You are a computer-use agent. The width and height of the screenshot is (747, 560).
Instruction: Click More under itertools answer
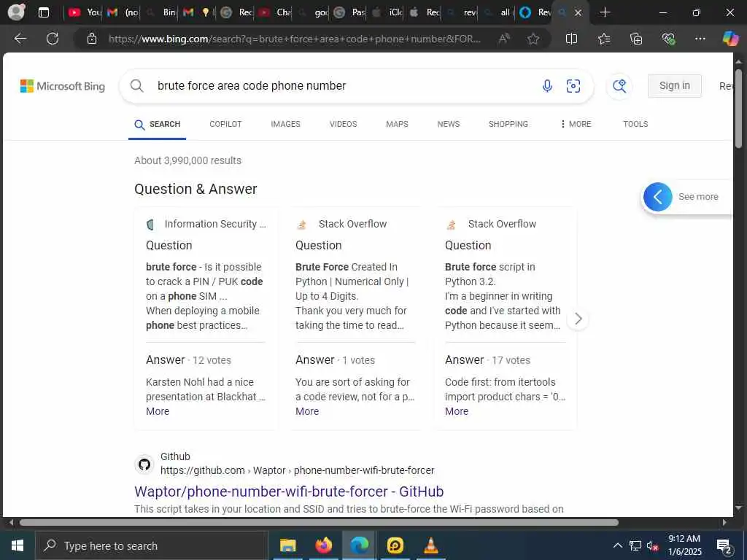(x=457, y=411)
